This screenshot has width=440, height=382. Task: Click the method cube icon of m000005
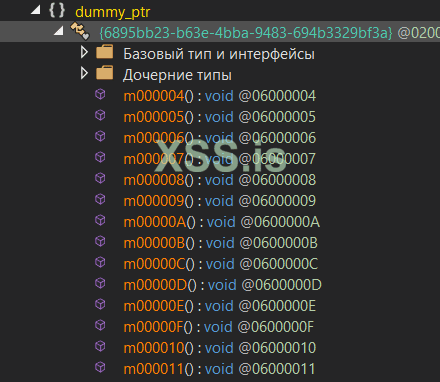click(x=100, y=115)
